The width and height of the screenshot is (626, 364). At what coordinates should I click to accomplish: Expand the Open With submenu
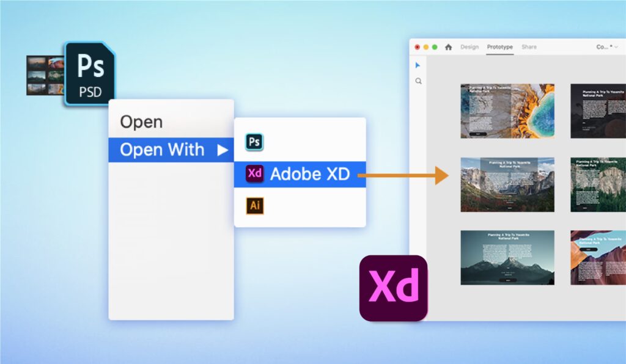(x=171, y=150)
